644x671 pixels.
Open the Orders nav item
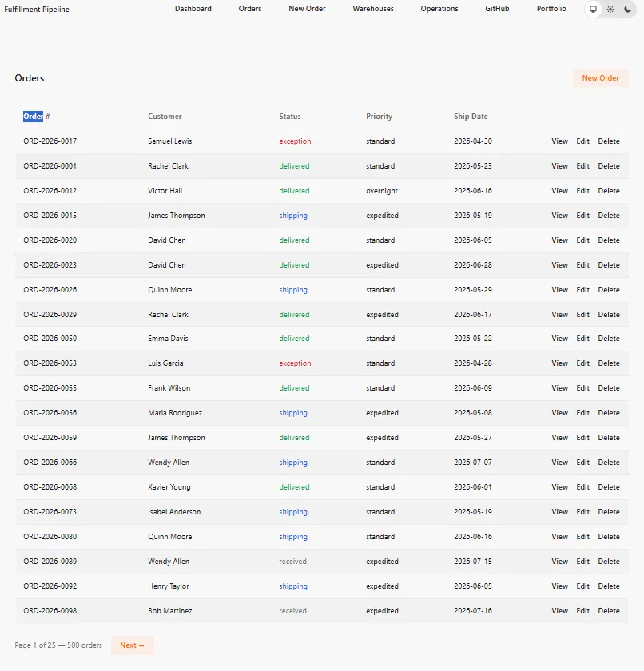pyautogui.click(x=250, y=9)
